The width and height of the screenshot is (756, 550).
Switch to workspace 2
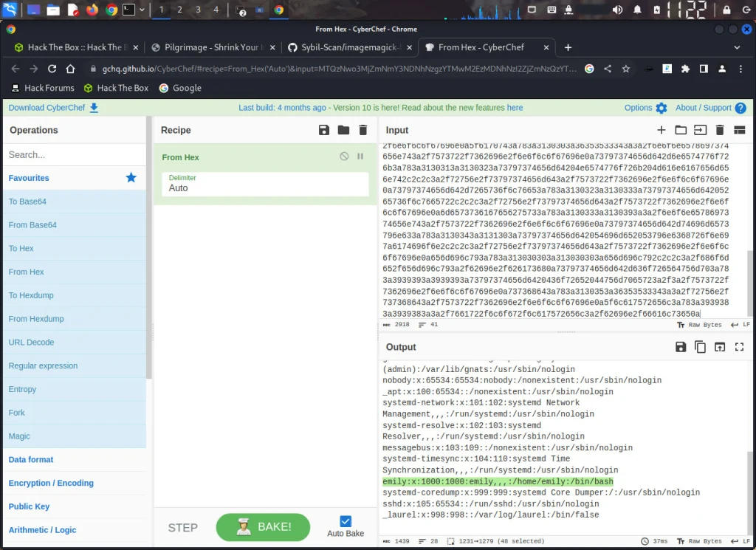click(179, 10)
